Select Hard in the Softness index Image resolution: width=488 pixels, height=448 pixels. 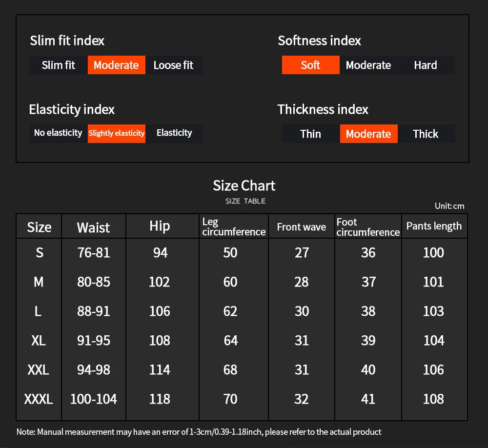[x=426, y=65]
